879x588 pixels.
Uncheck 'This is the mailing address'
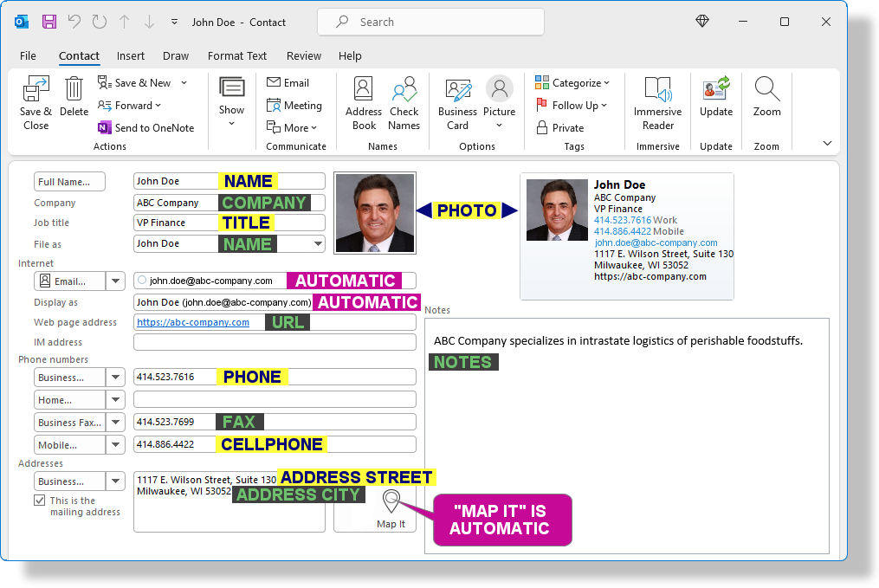[40, 500]
